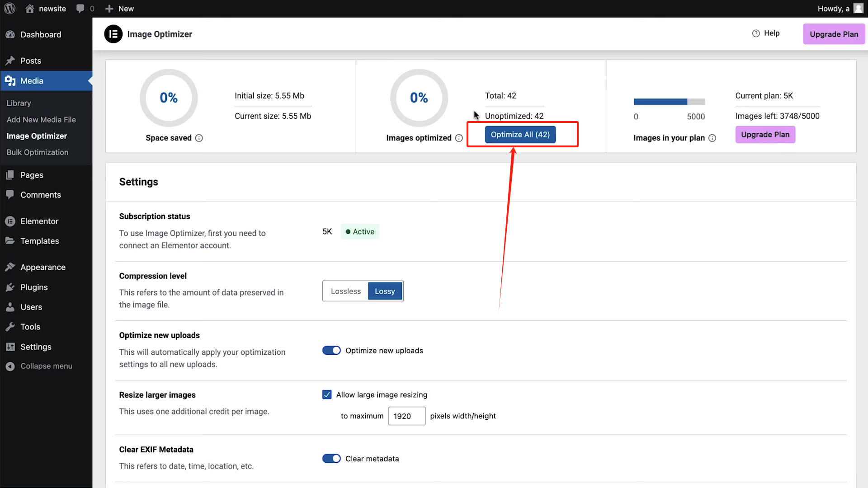
Task: Collapse the admin sidebar menu
Action: point(10,366)
